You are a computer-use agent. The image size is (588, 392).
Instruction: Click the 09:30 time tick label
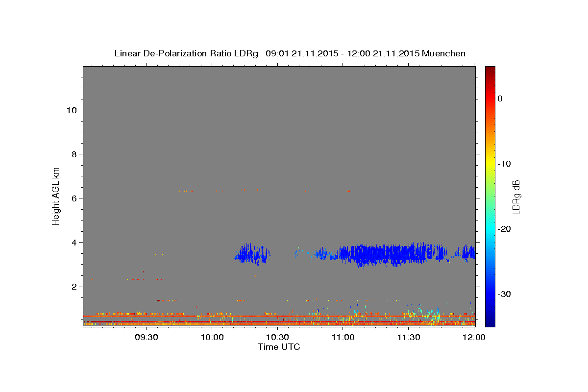click(146, 338)
